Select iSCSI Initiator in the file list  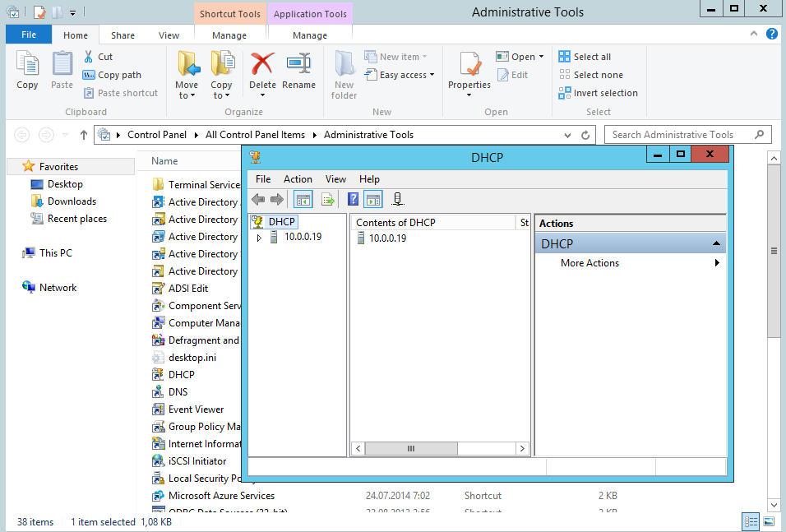click(189, 461)
